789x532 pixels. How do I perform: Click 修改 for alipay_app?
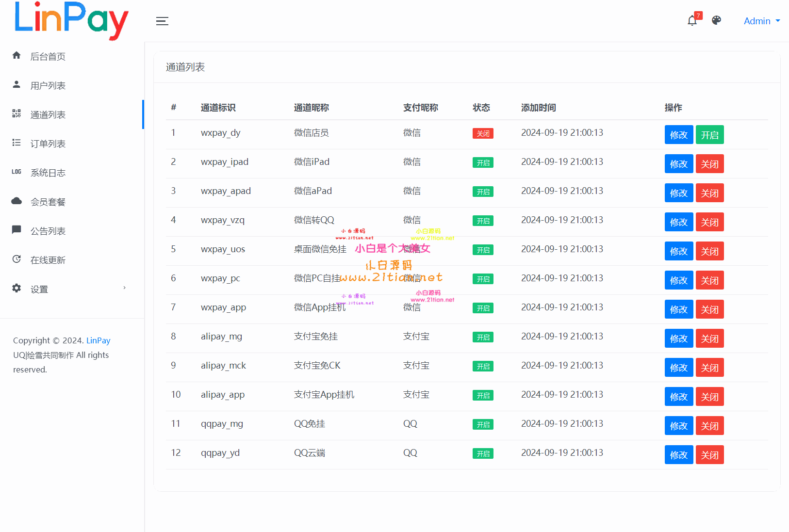click(679, 397)
